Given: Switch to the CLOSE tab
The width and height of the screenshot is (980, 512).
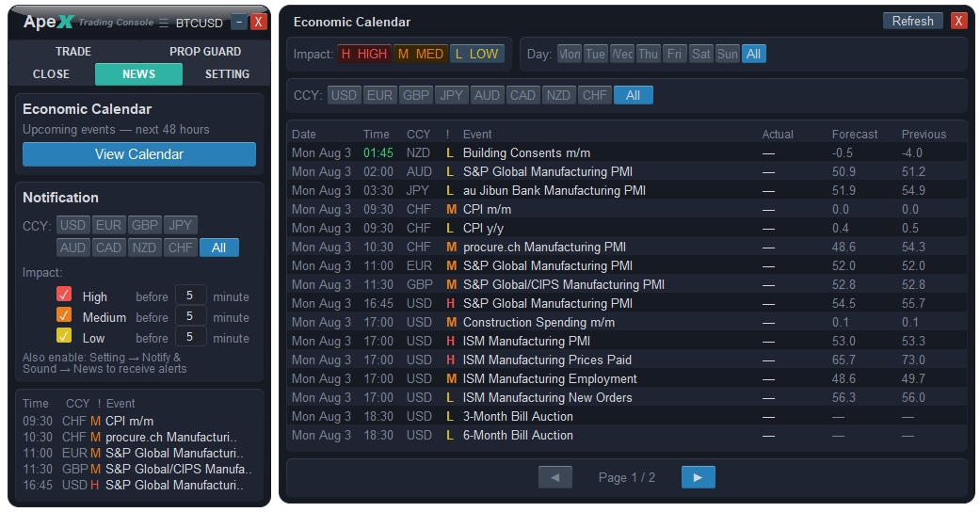Looking at the screenshot, I should 51,73.
